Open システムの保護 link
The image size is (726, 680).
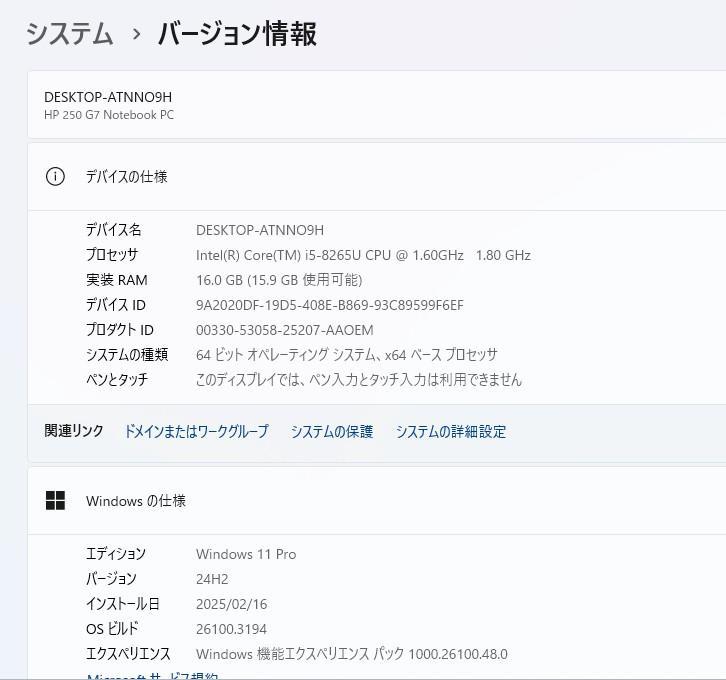coord(332,431)
